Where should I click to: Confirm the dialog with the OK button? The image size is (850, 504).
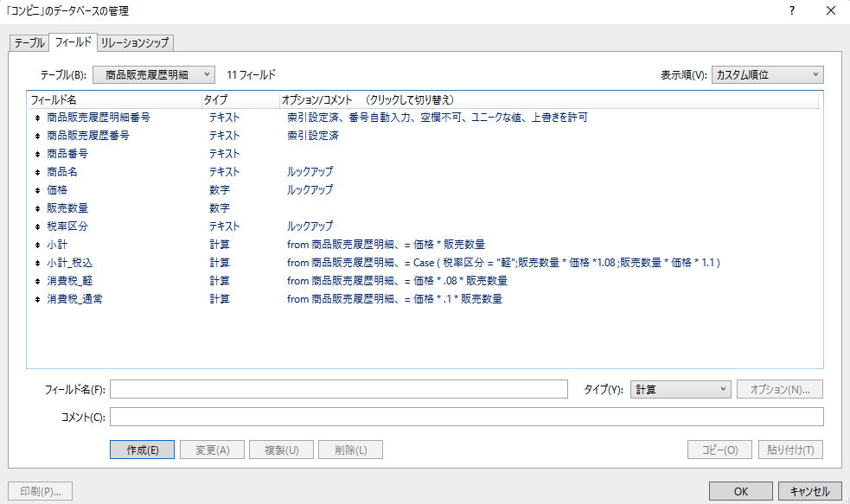click(740, 491)
